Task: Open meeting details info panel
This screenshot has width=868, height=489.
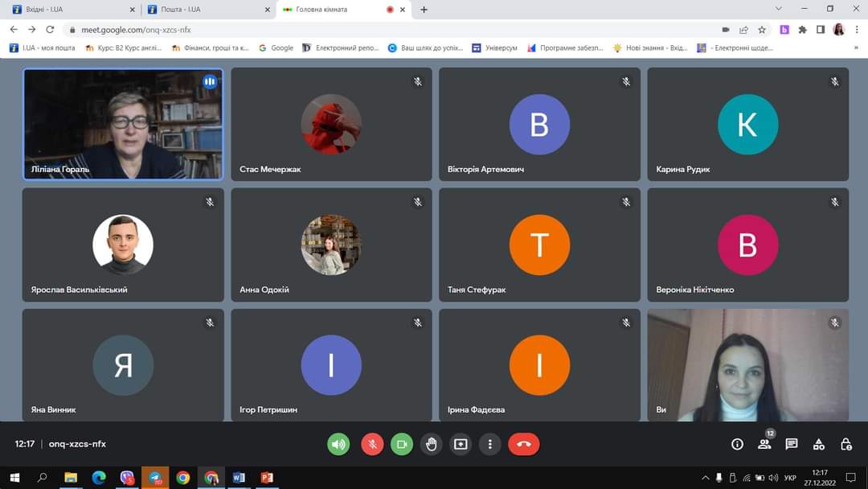Action: 737,444
